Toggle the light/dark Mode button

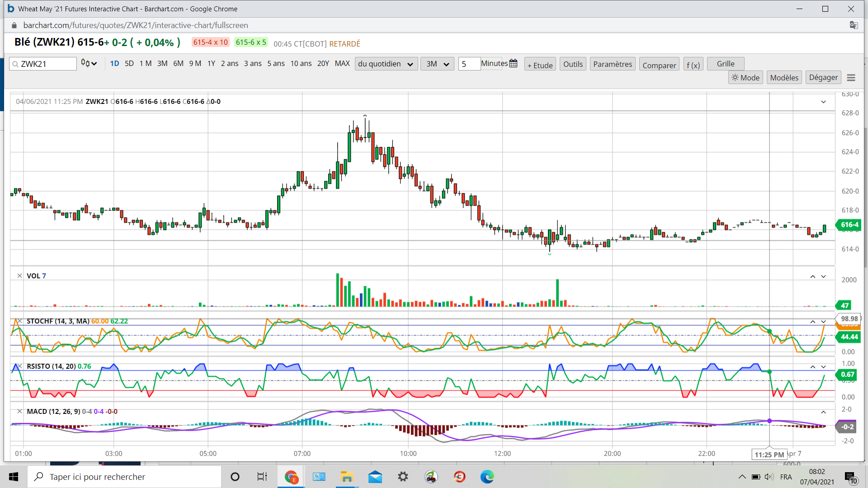click(745, 78)
